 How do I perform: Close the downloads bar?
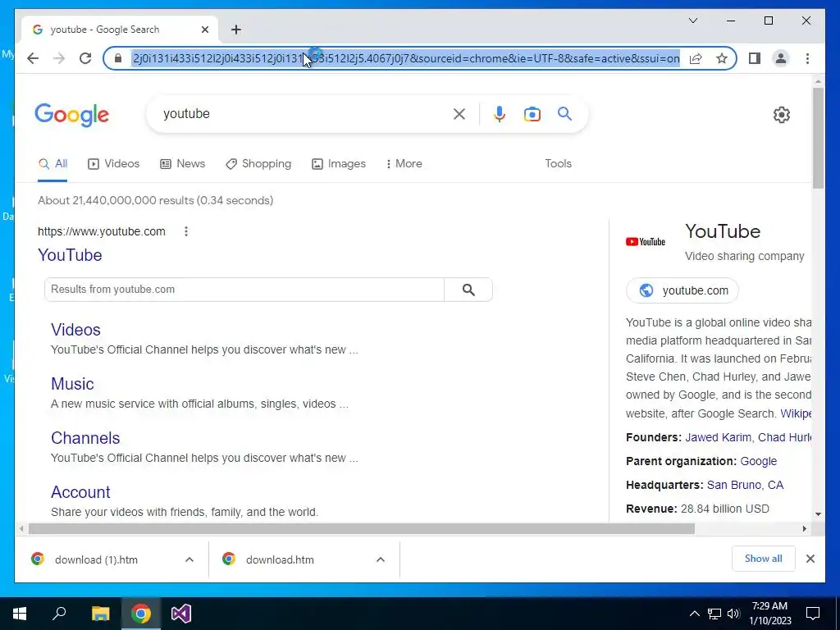point(810,559)
